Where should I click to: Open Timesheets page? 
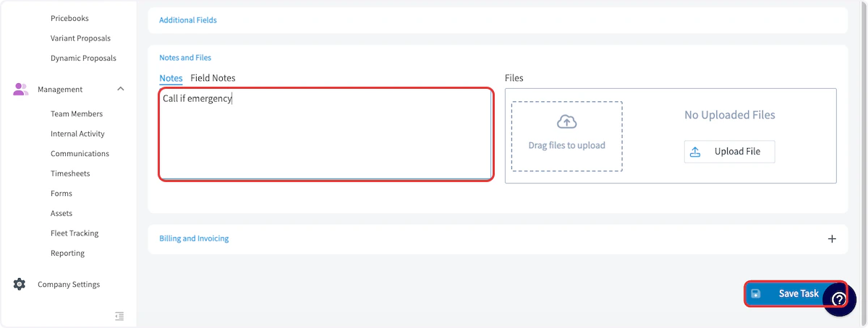pyautogui.click(x=70, y=173)
